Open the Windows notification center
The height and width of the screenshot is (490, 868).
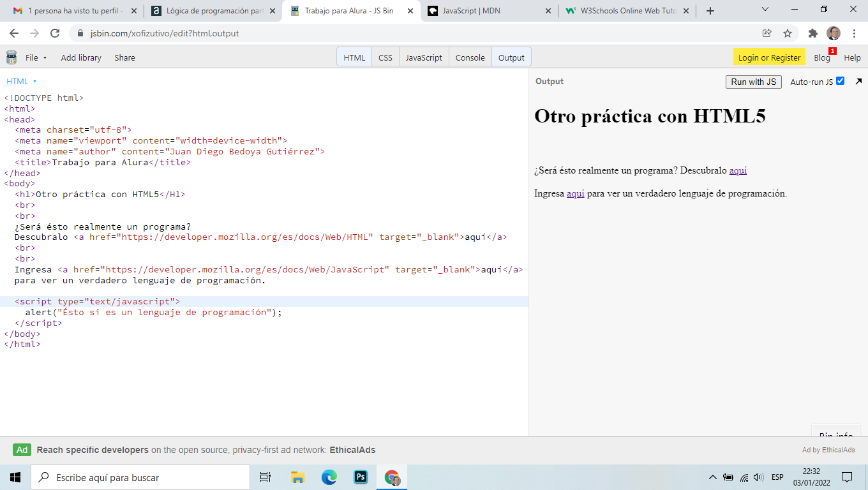(x=847, y=477)
